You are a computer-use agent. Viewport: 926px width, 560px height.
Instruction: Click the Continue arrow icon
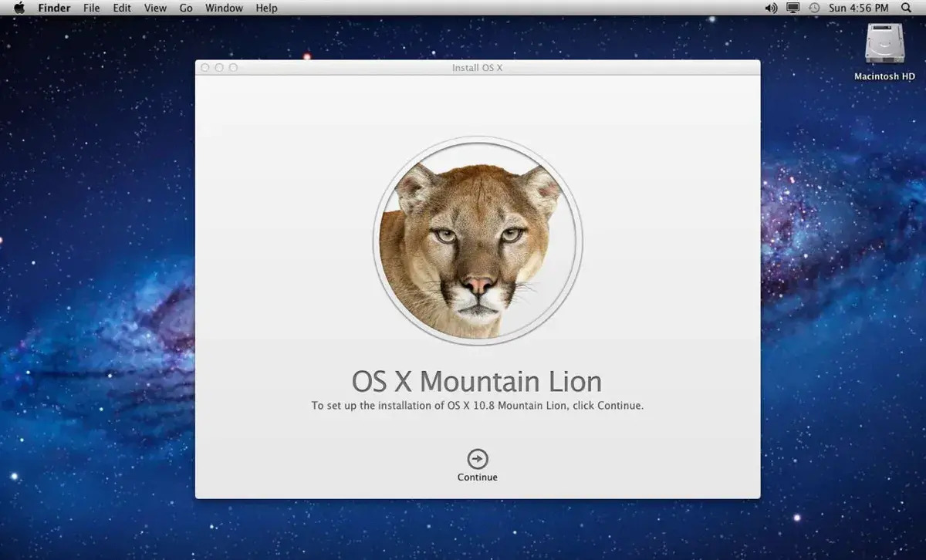click(x=478, y=459)
